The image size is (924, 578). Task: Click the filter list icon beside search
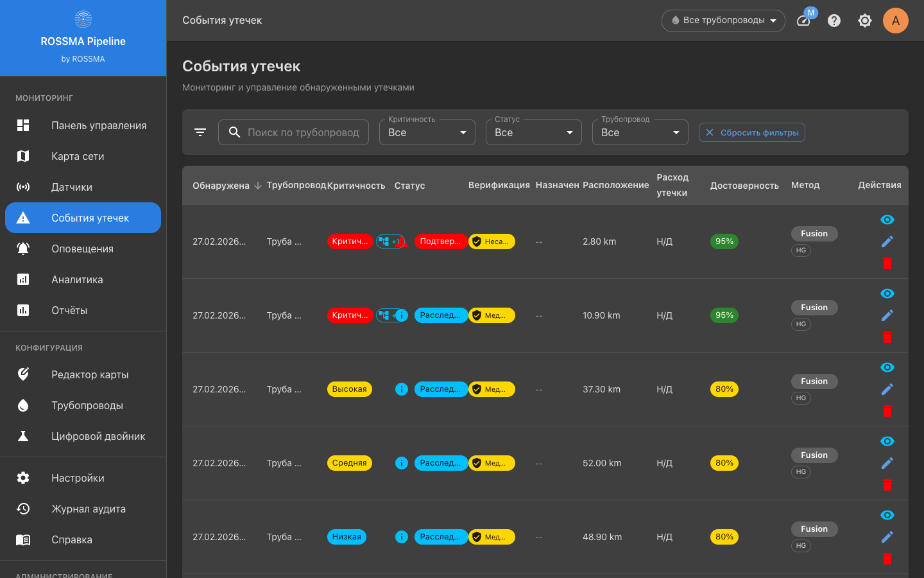[x=200, y=132]
